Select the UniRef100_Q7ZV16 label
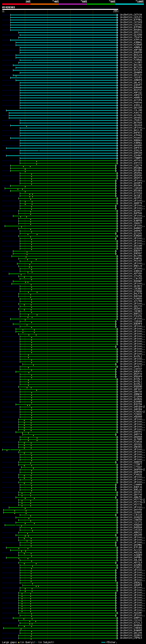The image size is (146, 644). [131, 193]
